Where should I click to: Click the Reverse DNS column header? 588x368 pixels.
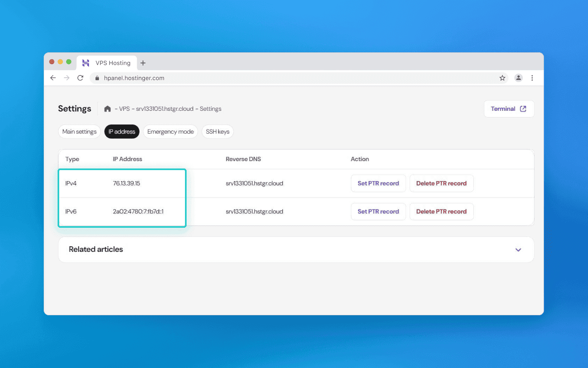point(243,159)
